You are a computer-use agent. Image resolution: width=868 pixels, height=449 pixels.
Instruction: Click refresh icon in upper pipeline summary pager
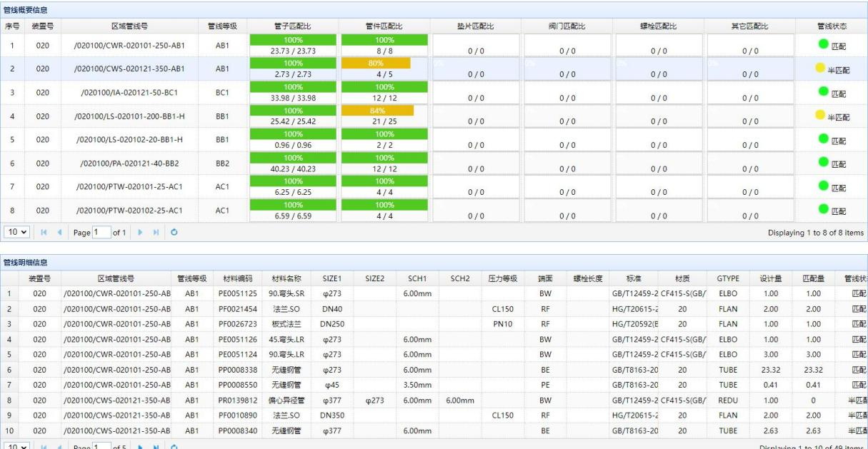[174, 233]
